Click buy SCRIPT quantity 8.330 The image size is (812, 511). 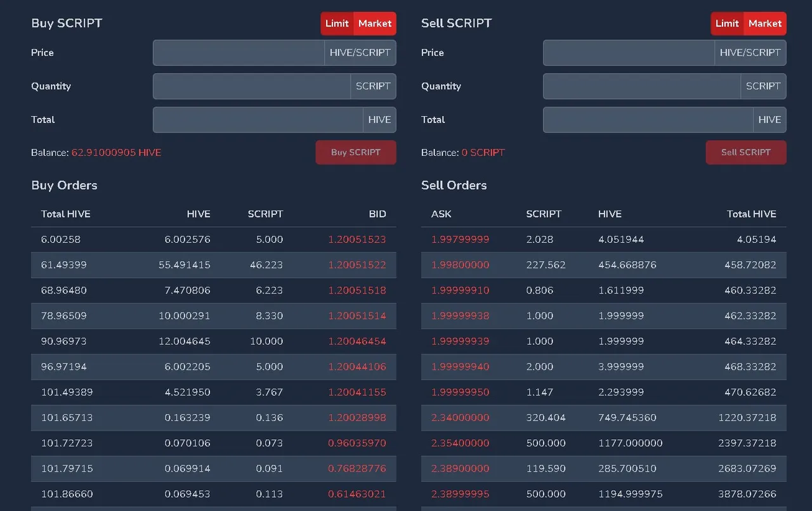click(x=270, y=316)
